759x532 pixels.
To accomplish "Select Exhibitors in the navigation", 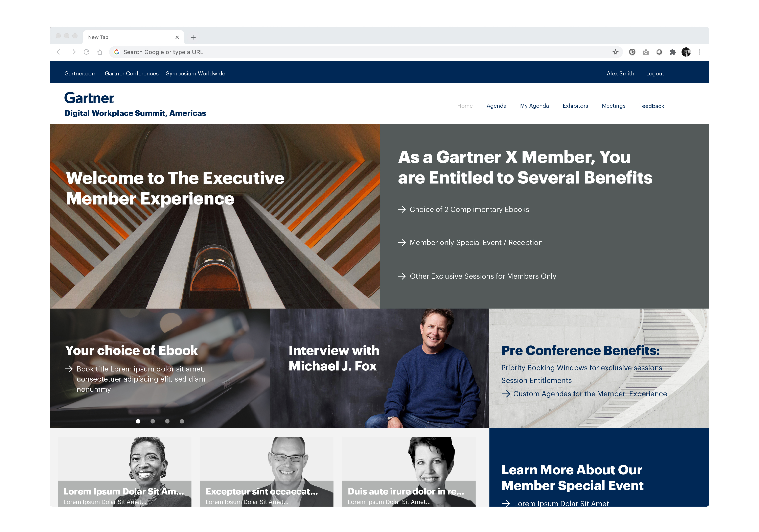I will coord(575,106).
